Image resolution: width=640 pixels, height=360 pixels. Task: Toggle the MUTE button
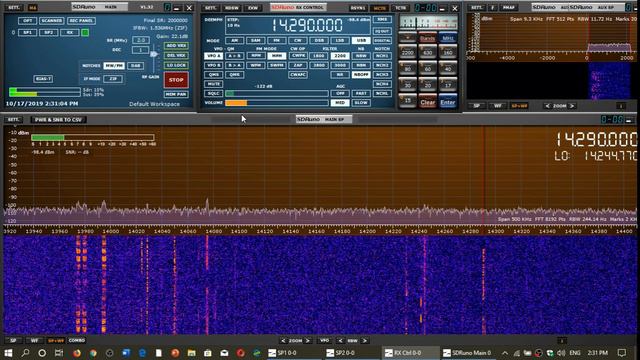213,84
